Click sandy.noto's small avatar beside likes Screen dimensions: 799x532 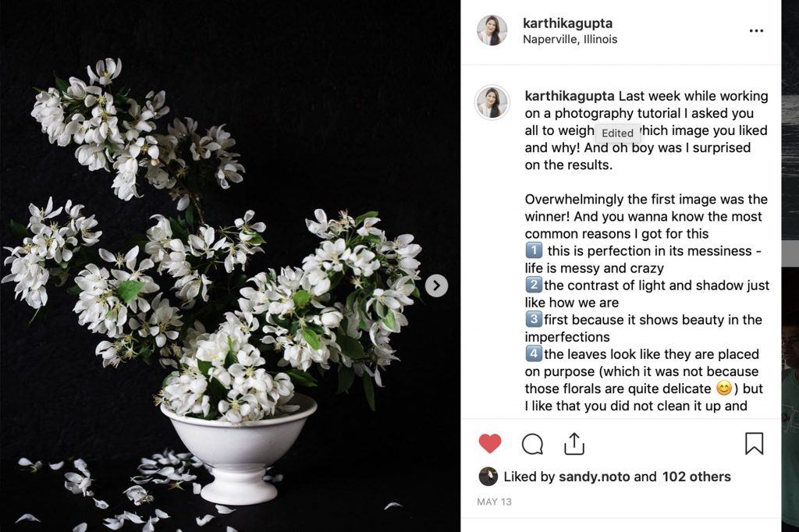(x=488, y=477)
